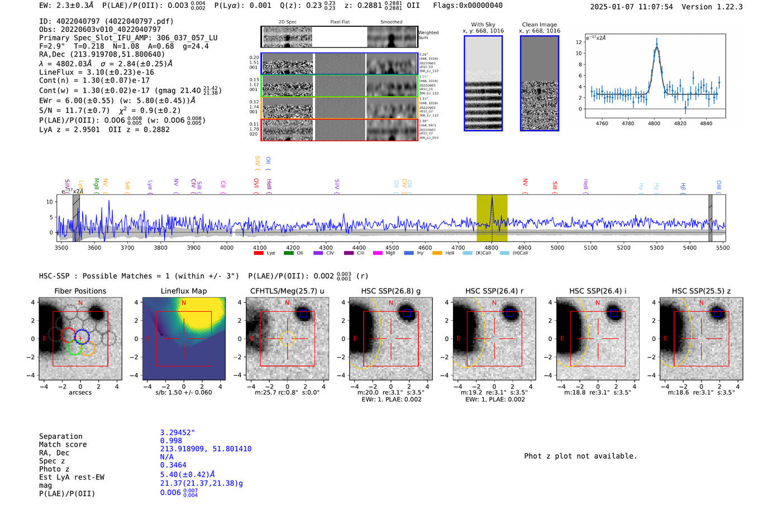Open the HSC SSP(25.5) z cutout
Screen dimensions: 782x532
pos(702,338)
